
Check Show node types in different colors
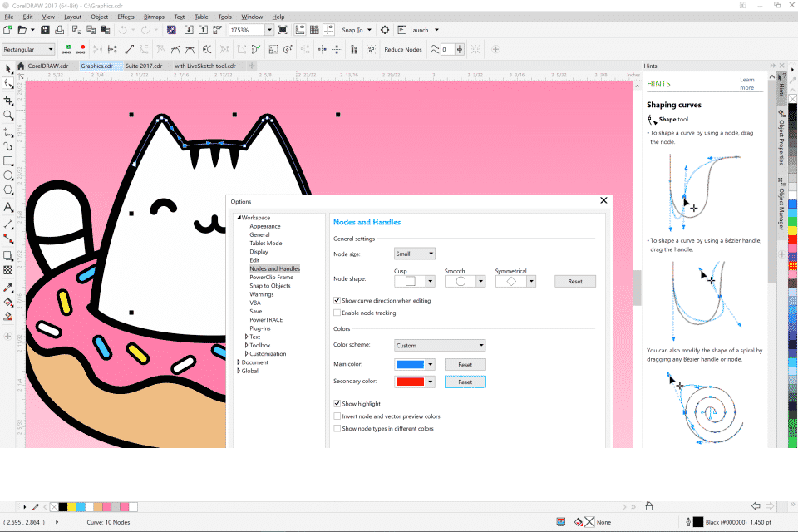tap(337, 429)
